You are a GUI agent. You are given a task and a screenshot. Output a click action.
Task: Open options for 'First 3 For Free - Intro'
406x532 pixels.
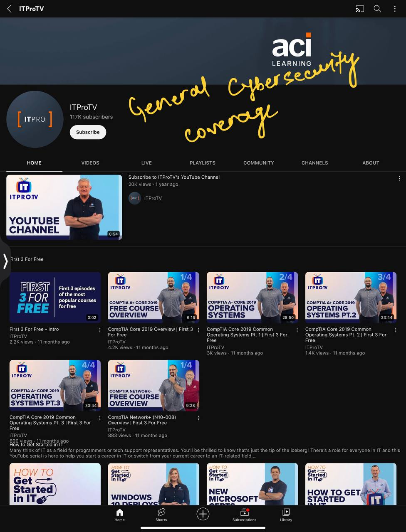[x=100, y=330]
